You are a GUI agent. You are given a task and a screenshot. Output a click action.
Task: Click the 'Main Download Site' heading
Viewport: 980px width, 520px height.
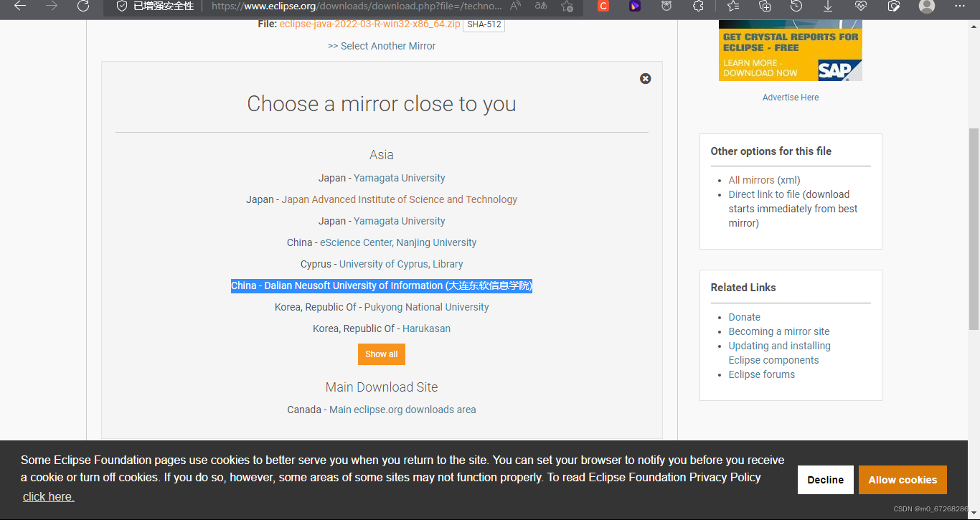(382, 387)
